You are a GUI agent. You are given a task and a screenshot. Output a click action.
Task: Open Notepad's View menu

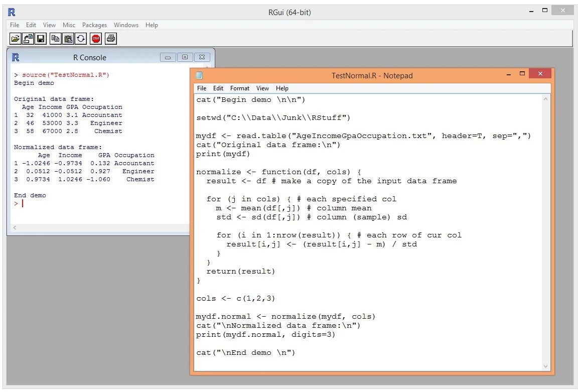262,88
